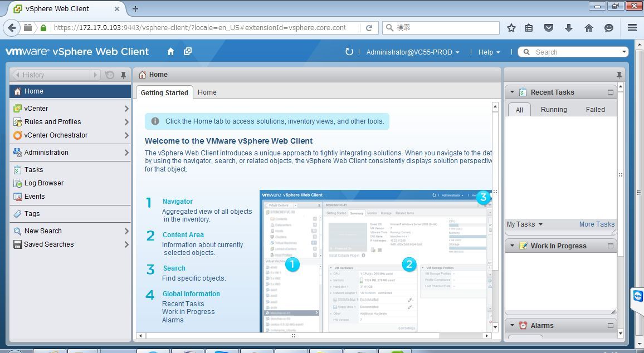Viewport: 644px width, 353px height.
Task: Click the Tasks icon in navigator
Action: (x=17, y=169)
